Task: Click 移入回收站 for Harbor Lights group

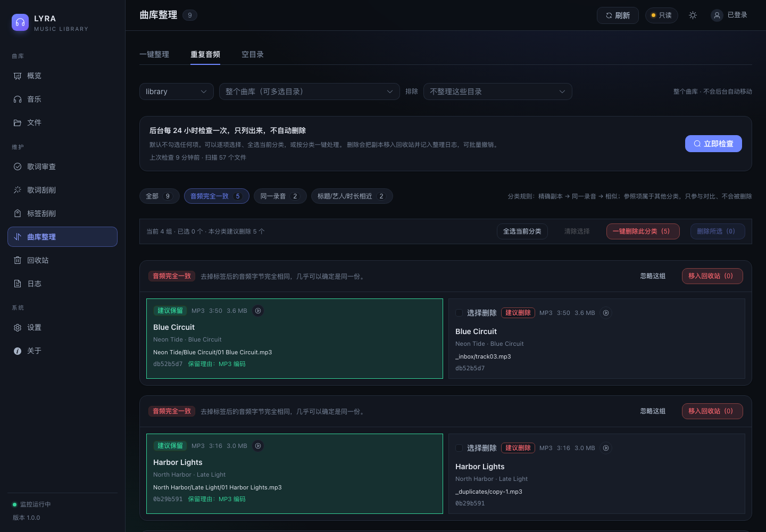Action: [712, 411]
